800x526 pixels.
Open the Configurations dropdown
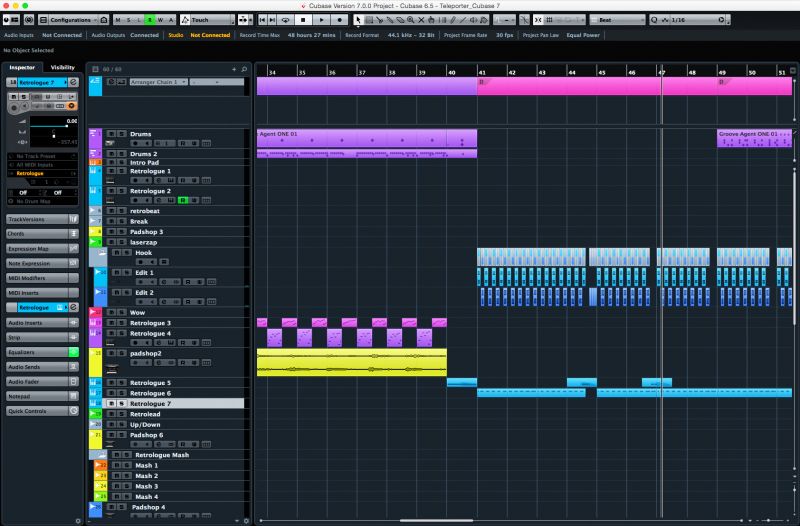tap(74, 20)
